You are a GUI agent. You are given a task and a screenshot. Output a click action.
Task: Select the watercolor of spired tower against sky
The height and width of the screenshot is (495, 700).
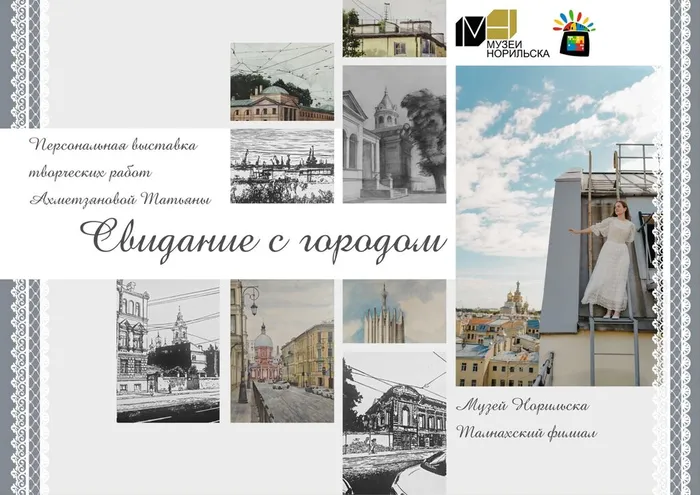tap(394, 312)
